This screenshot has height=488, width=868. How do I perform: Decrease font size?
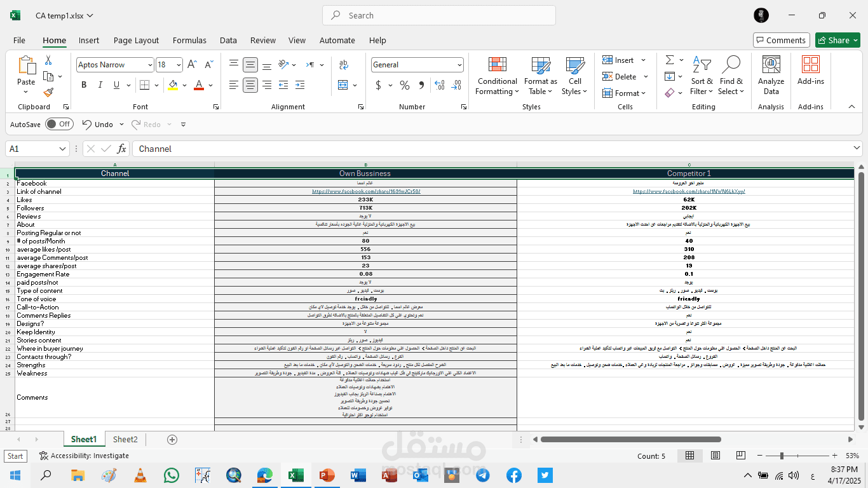[208, 65]
